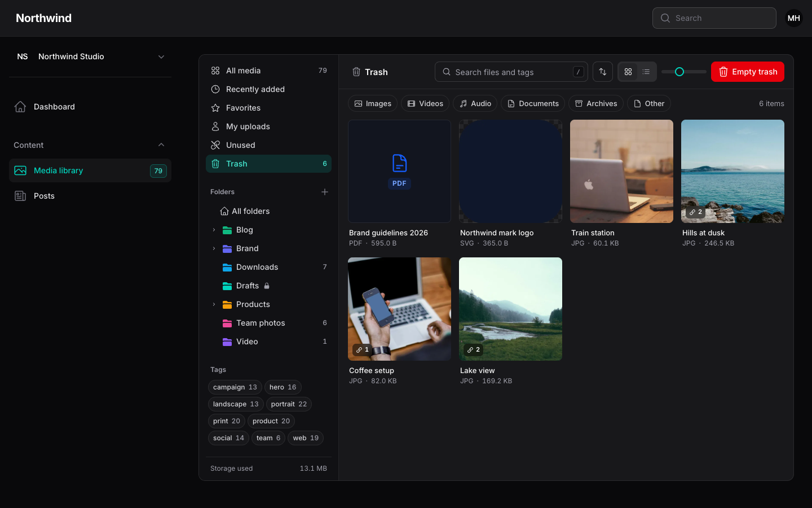Open Coffee setup image thumbnail
812x508 pixels.
(399, 309)
